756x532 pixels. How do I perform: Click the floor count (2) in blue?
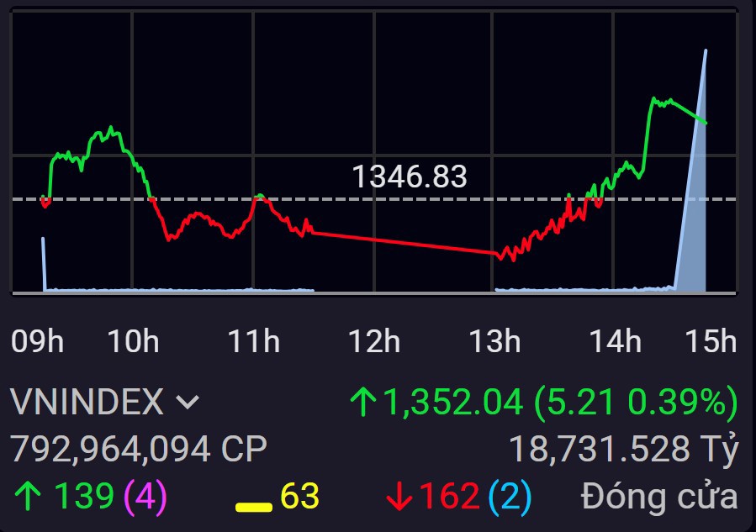510,497
